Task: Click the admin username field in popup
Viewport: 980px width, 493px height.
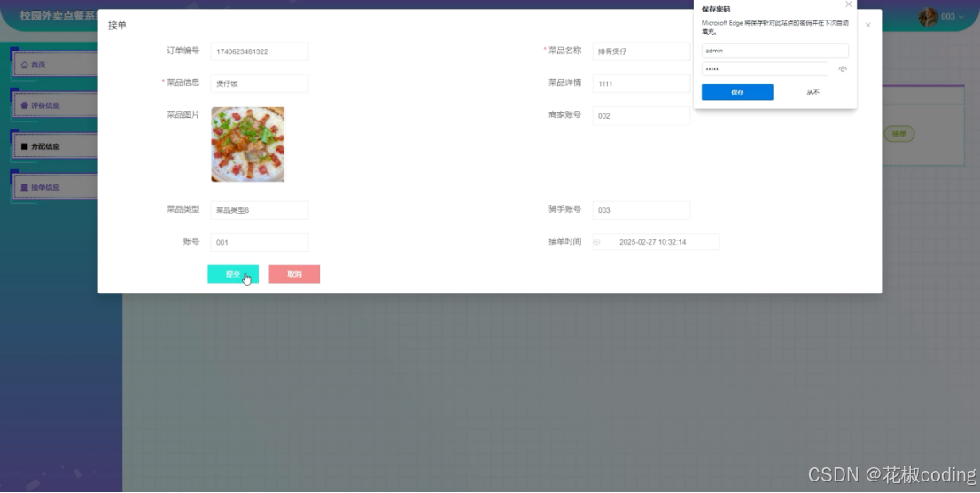Action: click(775, 51)
